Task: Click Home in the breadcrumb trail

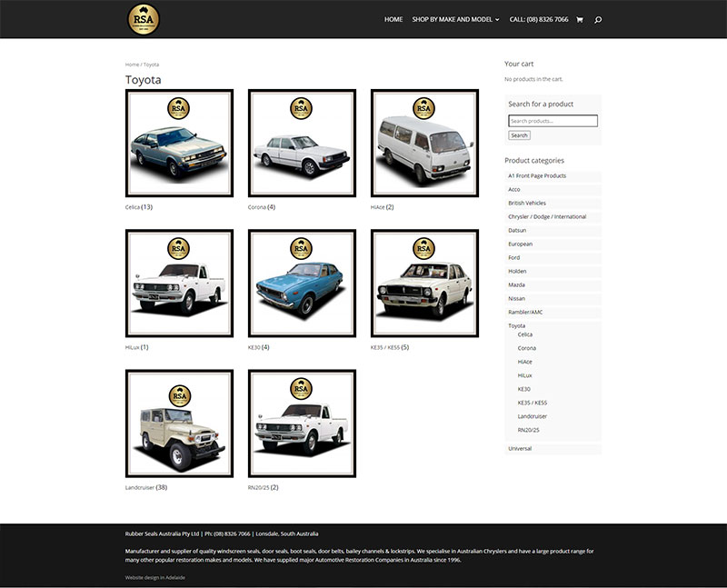Action: click(x=131, y=64)
